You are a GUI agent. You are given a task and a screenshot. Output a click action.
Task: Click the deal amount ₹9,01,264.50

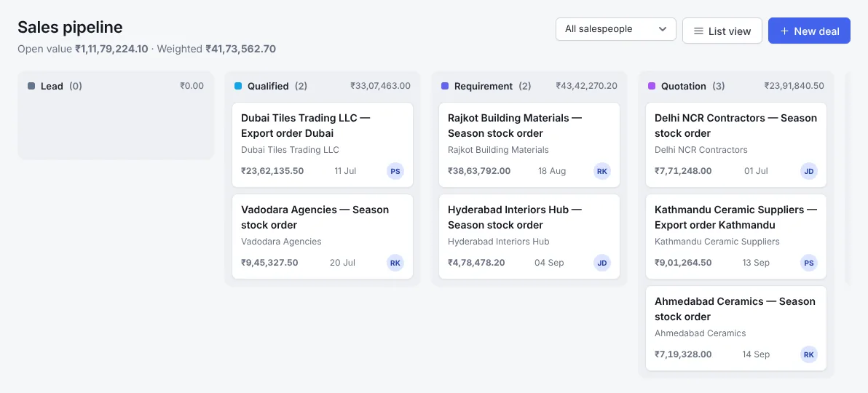coord(683,263)
